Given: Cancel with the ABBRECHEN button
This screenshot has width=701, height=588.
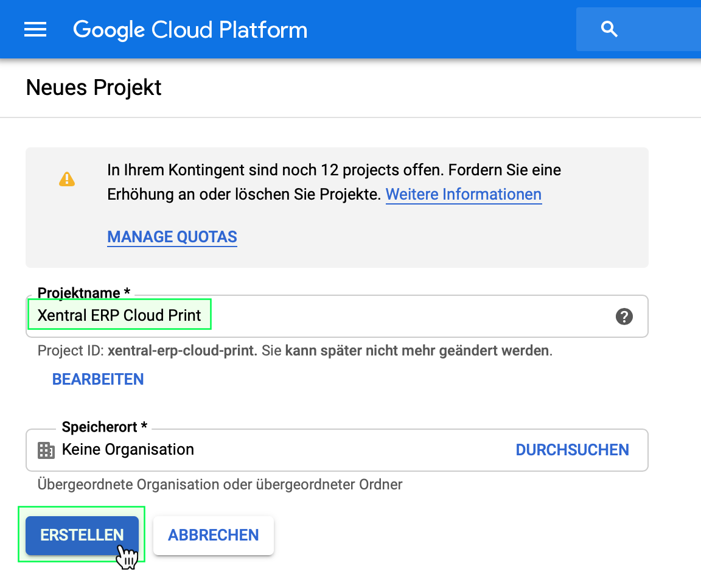Looking at the screenshot, I should (x=213, y=535).
